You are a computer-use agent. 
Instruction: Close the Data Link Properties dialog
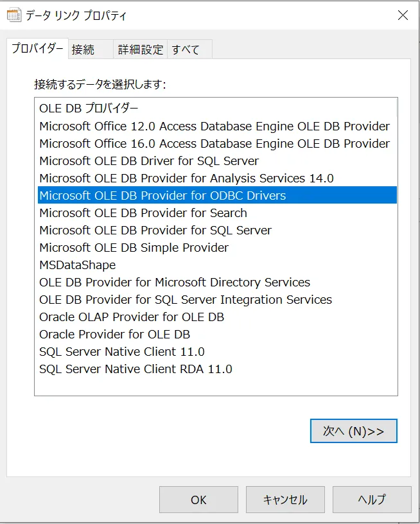click(x=403, y=15)
